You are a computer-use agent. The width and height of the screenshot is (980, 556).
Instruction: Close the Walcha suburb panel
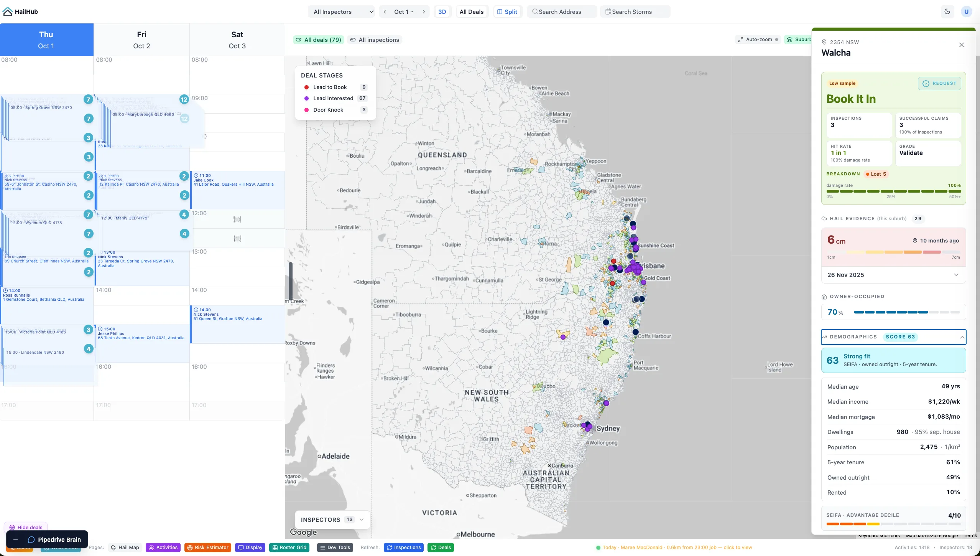click(961, 45)
